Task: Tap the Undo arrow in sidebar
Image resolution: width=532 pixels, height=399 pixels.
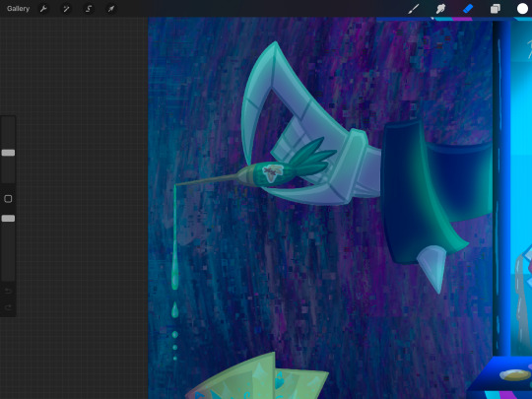Action: click(x=8, y=291)
